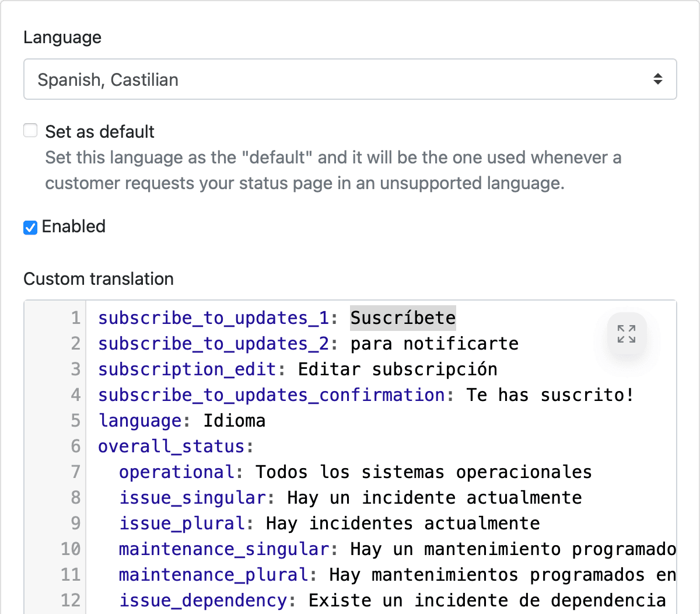The width and height of the screenshot is (700, 614).
Task: Click line number 6 in the gutter
Action: pos(75,446)
